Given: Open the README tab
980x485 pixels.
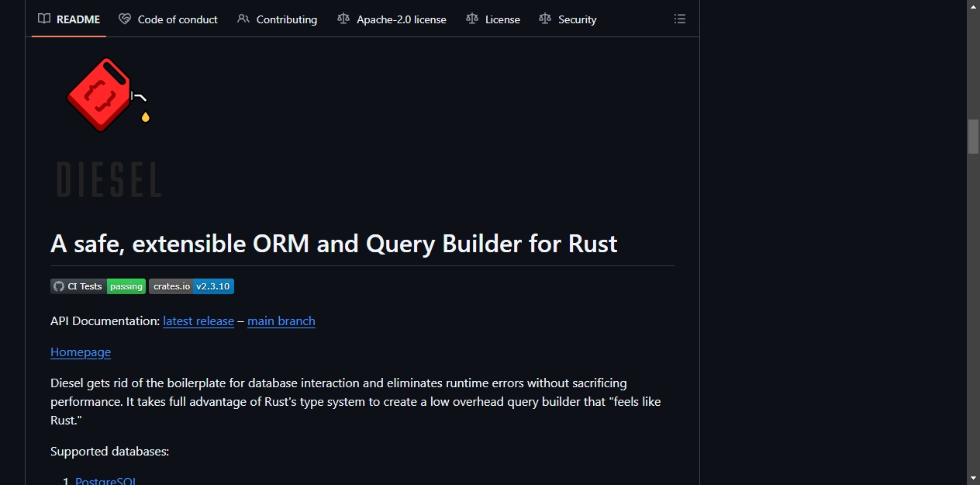Looking at the screenshot, I should point(69,19).
